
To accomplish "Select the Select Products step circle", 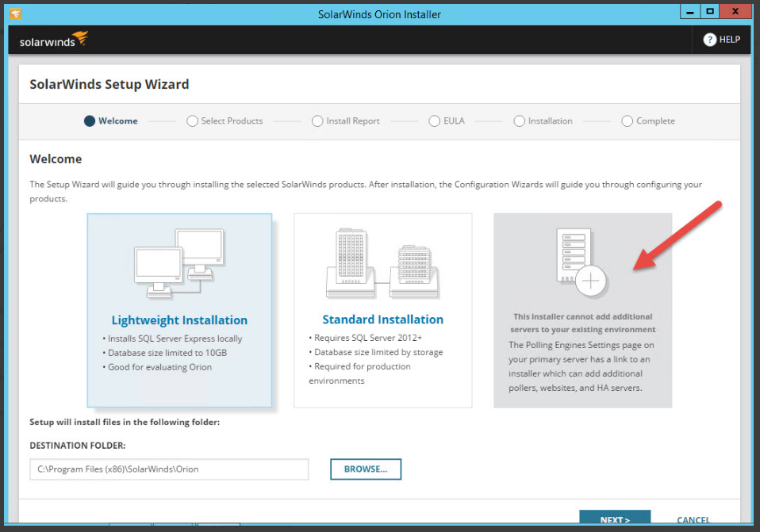I will pyautogui.click(x=193, y=121).
